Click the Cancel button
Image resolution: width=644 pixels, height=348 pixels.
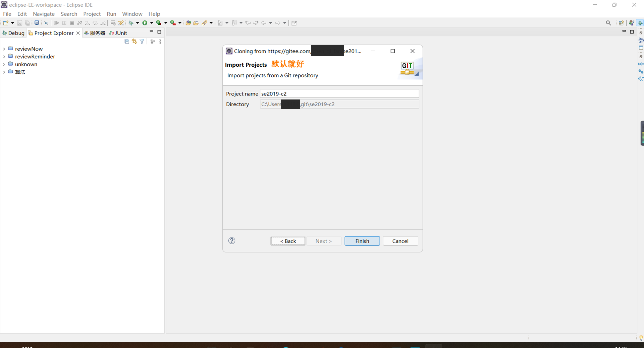pyautogui.click(x=400, y=241)
